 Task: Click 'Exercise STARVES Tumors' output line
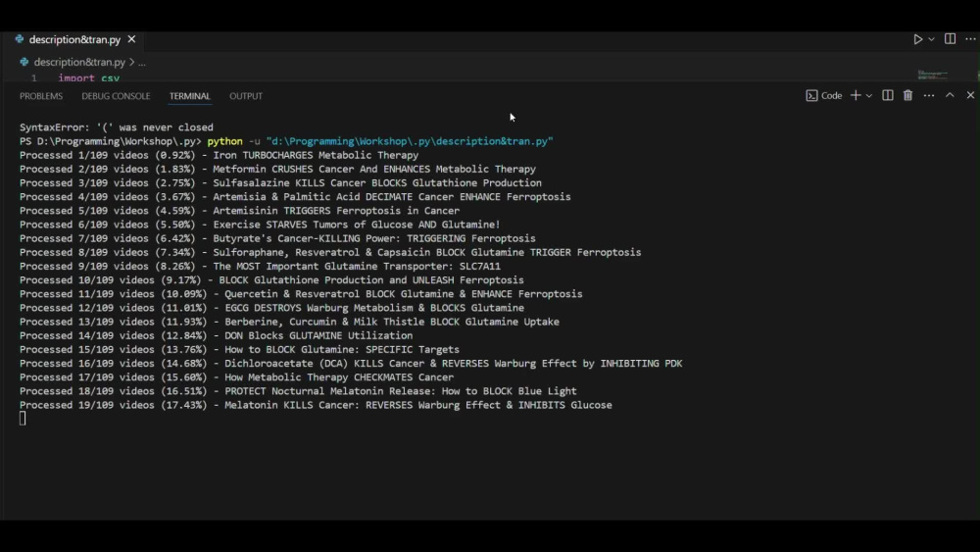coord(260,225)
